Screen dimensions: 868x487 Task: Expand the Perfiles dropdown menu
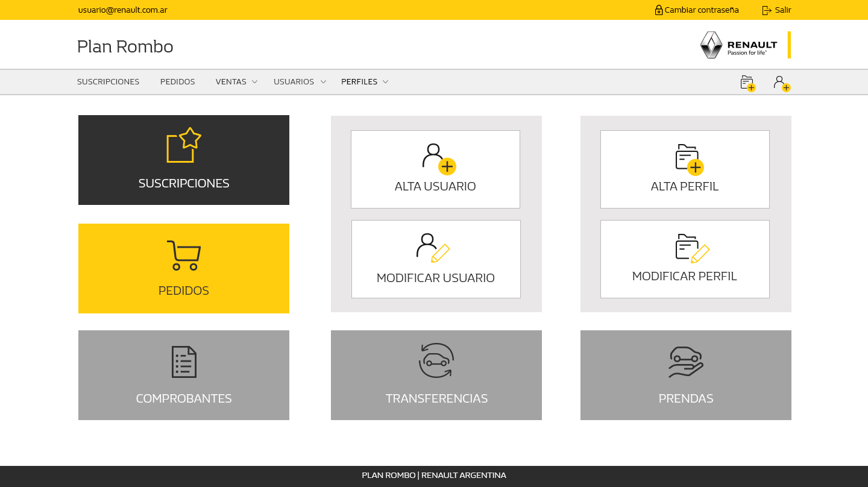(x=364, y=81)
